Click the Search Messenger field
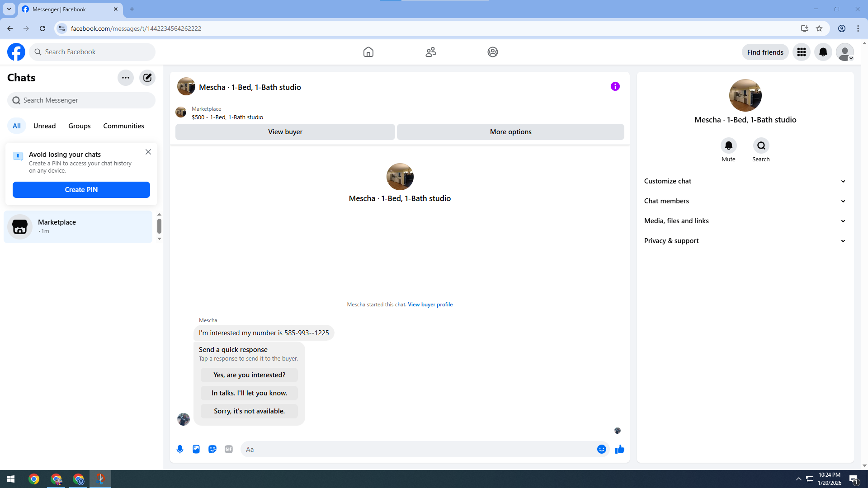Screen dimensions: 868x488 click(x=81, y=100)
